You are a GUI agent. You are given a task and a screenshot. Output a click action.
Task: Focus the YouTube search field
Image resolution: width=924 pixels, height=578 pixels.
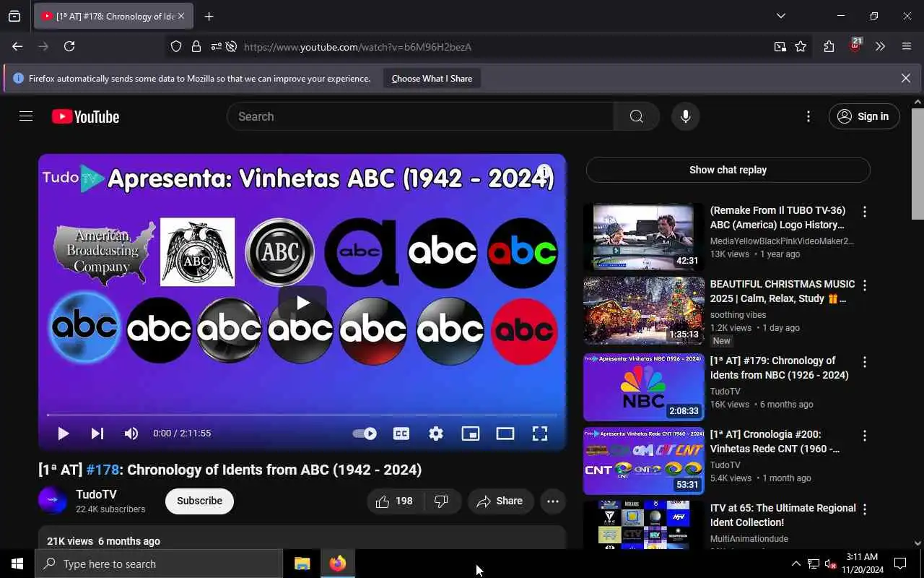[x=420, y=116]
